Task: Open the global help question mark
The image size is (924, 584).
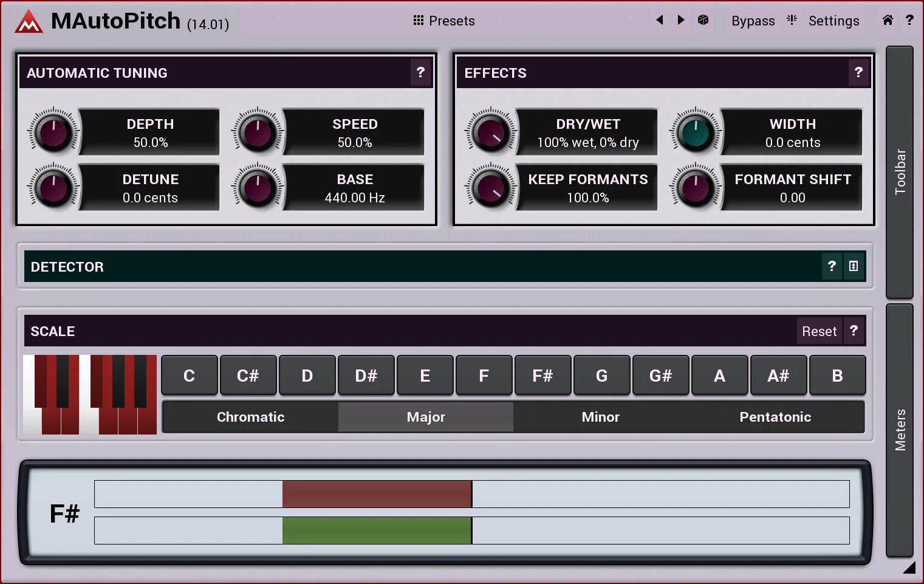Action: (909, 20)
